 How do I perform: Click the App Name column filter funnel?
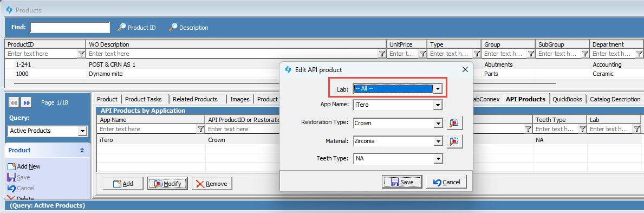click(200, 129)
